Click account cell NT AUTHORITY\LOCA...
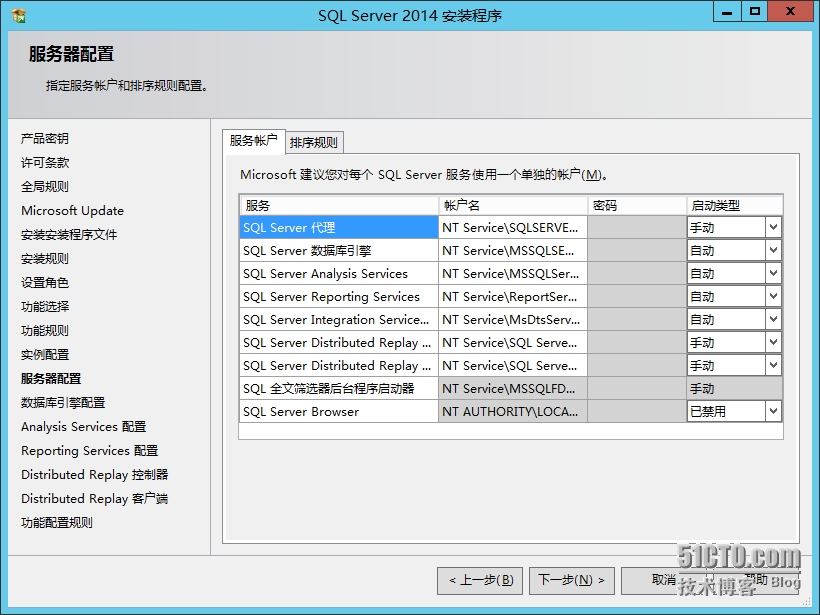 click(513, 412)
